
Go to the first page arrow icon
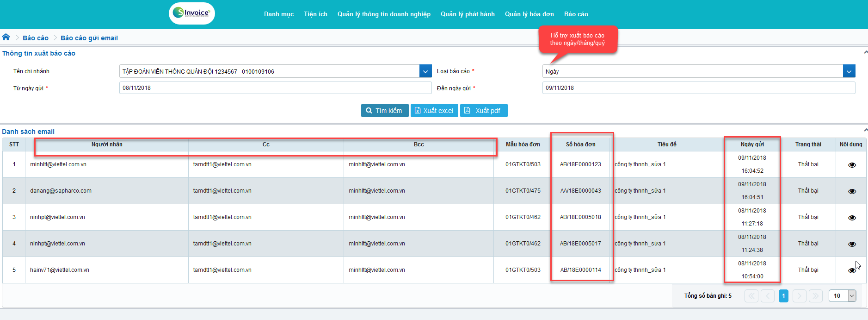[x=751, y=296]
